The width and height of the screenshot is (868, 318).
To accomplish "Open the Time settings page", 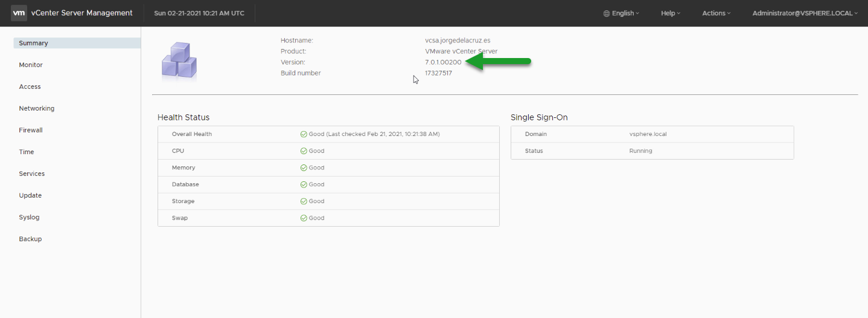I will tap(27, 152).
